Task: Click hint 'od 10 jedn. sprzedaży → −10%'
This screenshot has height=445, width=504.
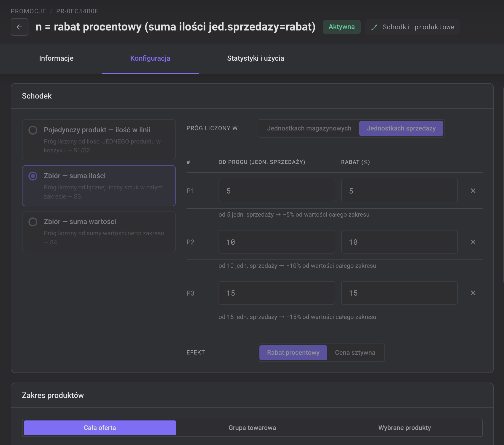Action: click(297, 266)
